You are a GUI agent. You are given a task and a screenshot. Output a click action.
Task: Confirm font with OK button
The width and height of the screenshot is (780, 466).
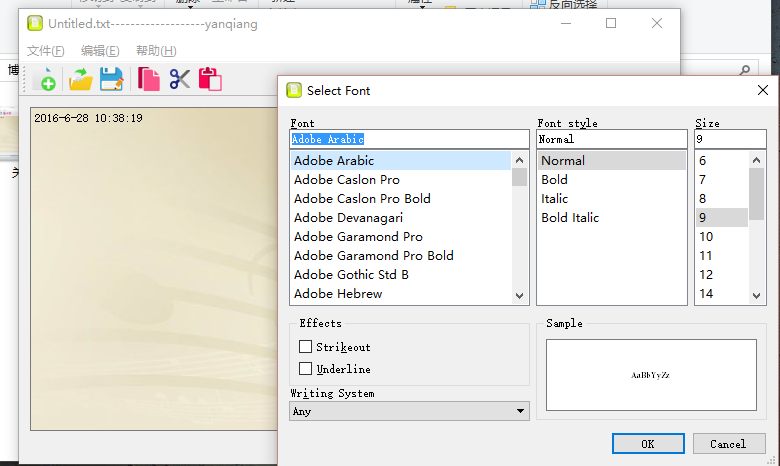click(x=648, y=444)
